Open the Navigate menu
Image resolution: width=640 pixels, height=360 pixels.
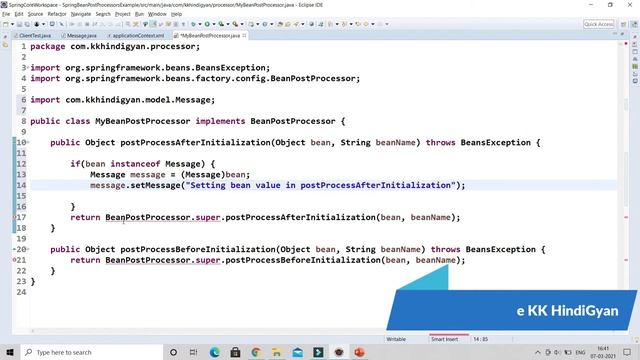pos(81,14)
